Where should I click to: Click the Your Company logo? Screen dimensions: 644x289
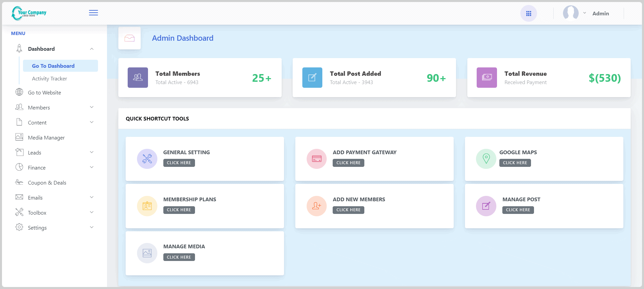[29, 13]
